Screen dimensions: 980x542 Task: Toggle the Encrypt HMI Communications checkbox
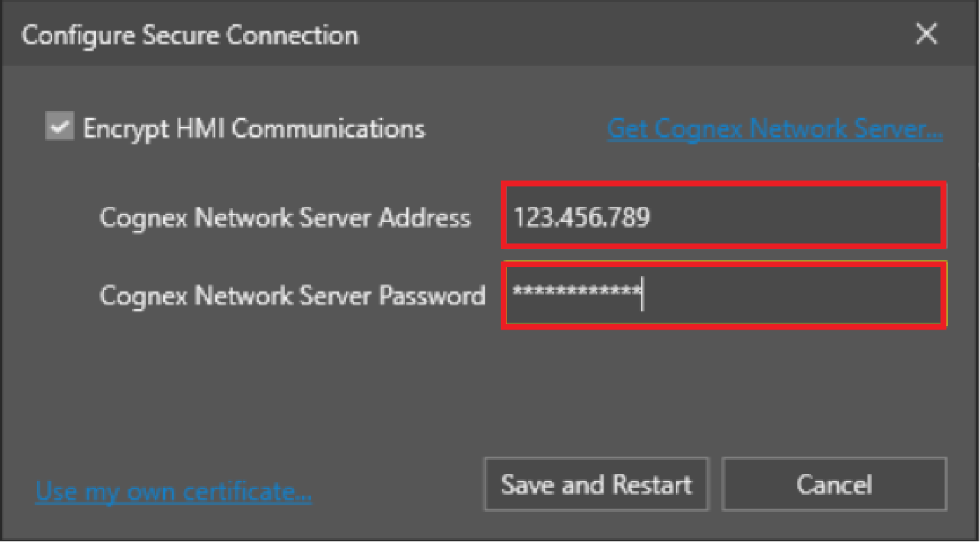(60, 128)
